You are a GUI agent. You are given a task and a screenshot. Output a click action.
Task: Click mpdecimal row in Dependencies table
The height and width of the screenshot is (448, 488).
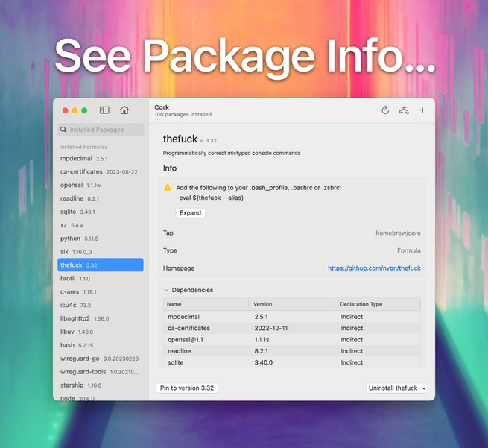pyautogui.click(x=292, y=317)
